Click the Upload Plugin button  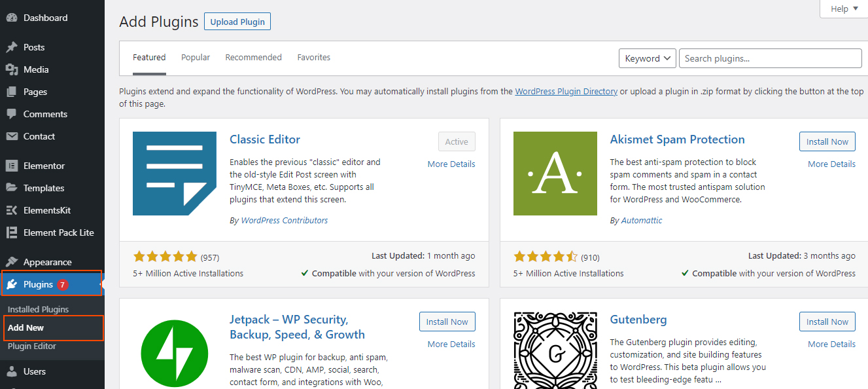click(237, 22)
